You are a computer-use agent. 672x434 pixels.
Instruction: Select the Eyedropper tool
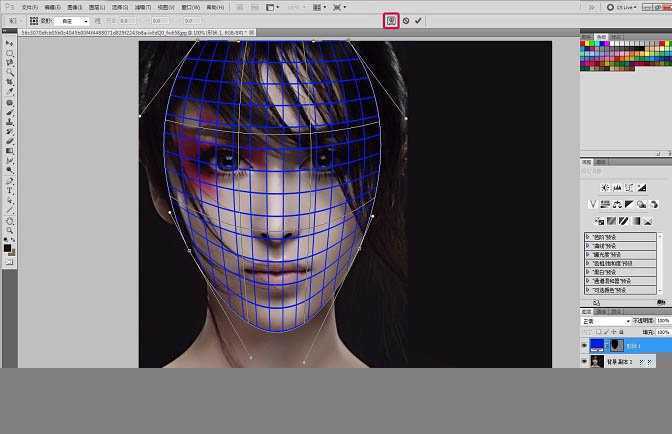point(9,91)
